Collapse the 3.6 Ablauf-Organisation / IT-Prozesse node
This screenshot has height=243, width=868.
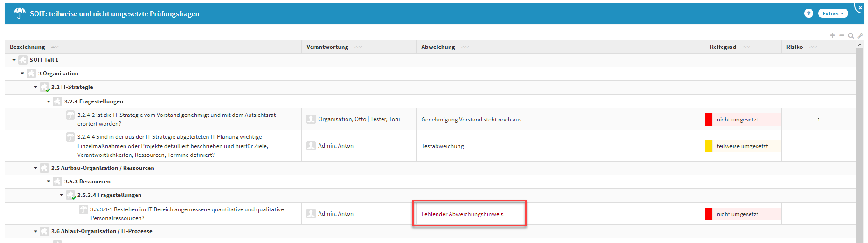(35, 231)
